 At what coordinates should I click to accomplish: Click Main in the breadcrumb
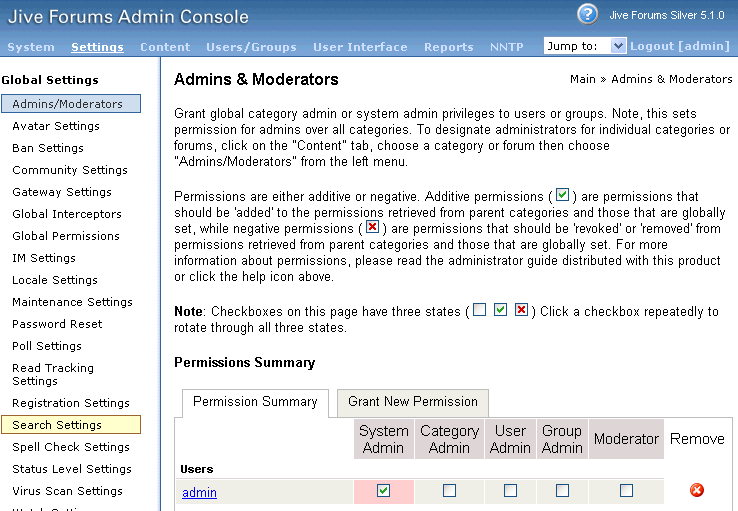pos(583,79)
